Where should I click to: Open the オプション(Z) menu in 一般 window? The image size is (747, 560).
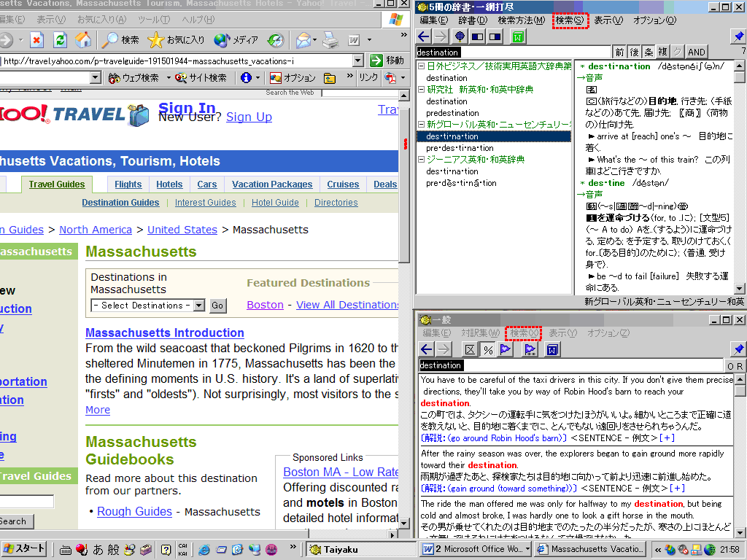pos(608,333)
